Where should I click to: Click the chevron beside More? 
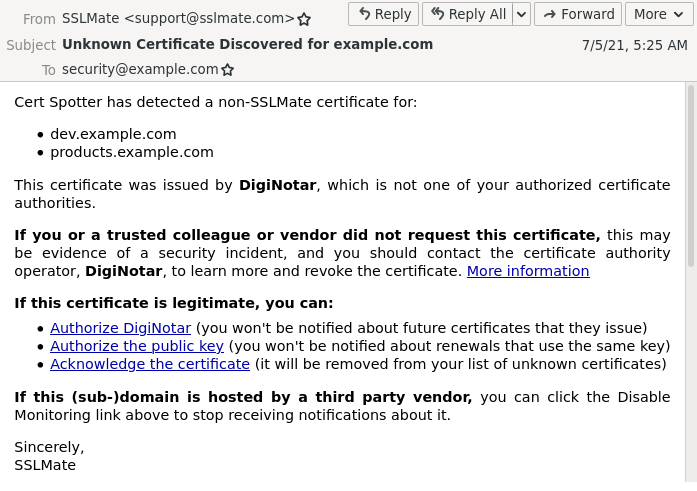pyautogui.click(x=679, y=14)
